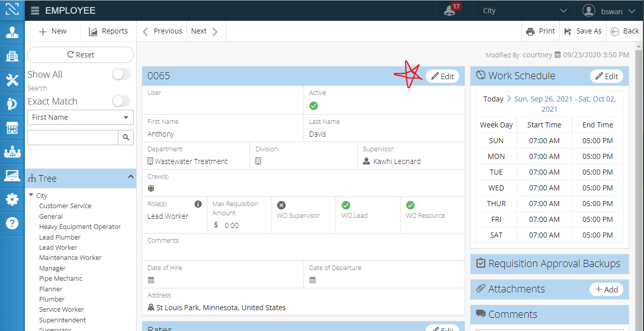Screen dimensions: 644x331
Task: Click New in the toolbar
Action: coord(53,31)
